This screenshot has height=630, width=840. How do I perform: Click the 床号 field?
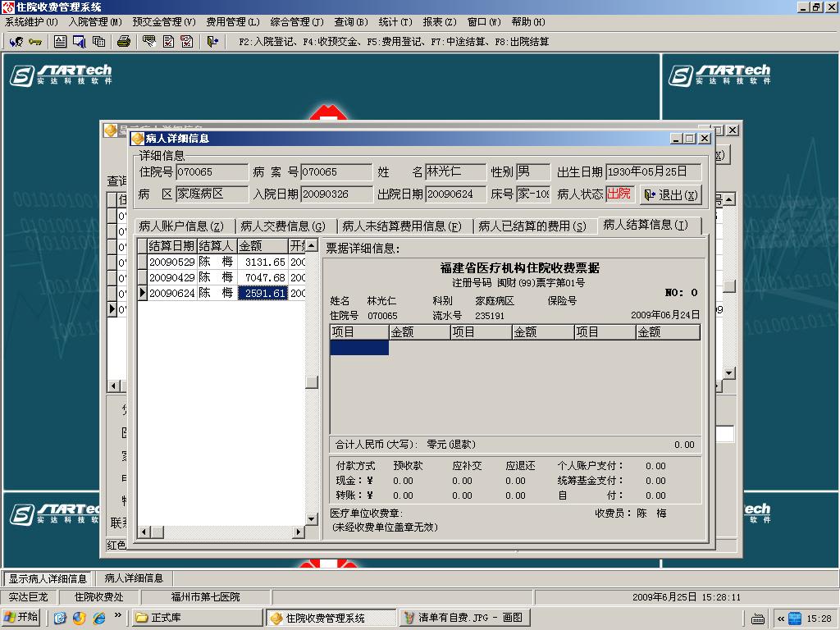click(533, 194)
